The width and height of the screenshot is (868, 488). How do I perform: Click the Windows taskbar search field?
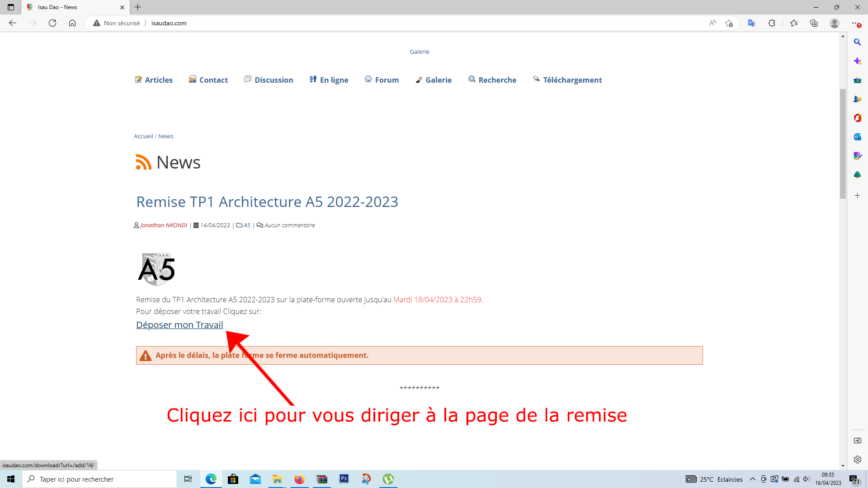pos(99,479)
